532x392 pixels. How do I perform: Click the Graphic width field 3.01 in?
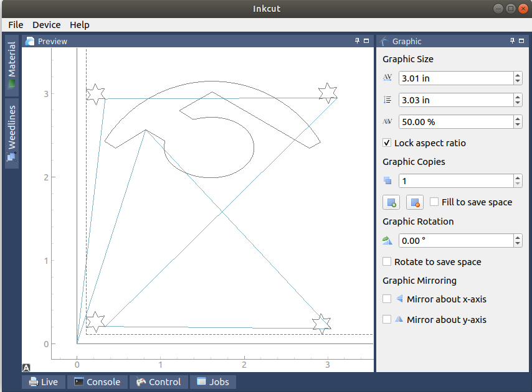point(456,78)
